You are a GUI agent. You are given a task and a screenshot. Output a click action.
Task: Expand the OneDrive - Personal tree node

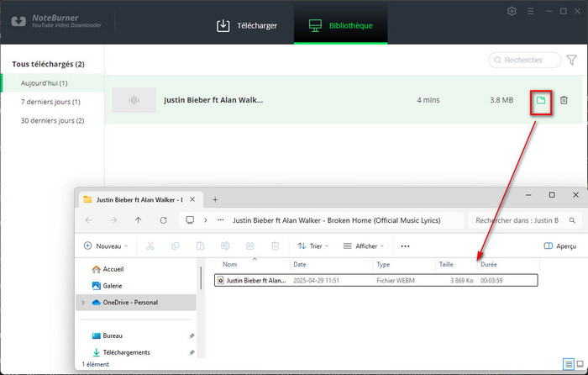pos(83,303)
